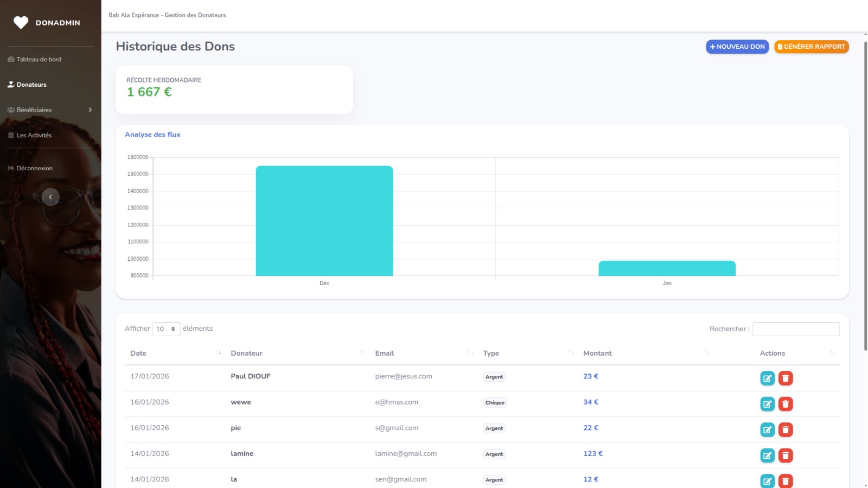This screenshot has height=488, width=868.
Task: Open the entries-per-page dropdown
Action: [x=166, y=329]
